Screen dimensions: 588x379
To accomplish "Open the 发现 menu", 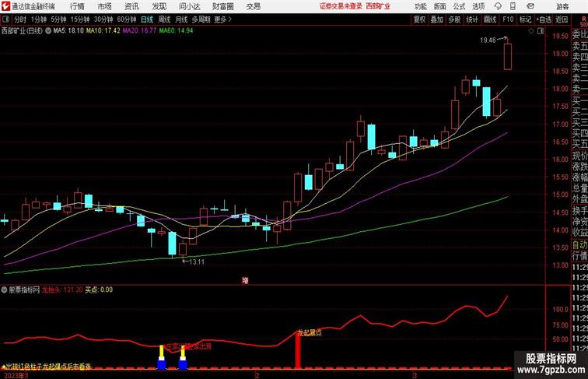I will 159,6.
